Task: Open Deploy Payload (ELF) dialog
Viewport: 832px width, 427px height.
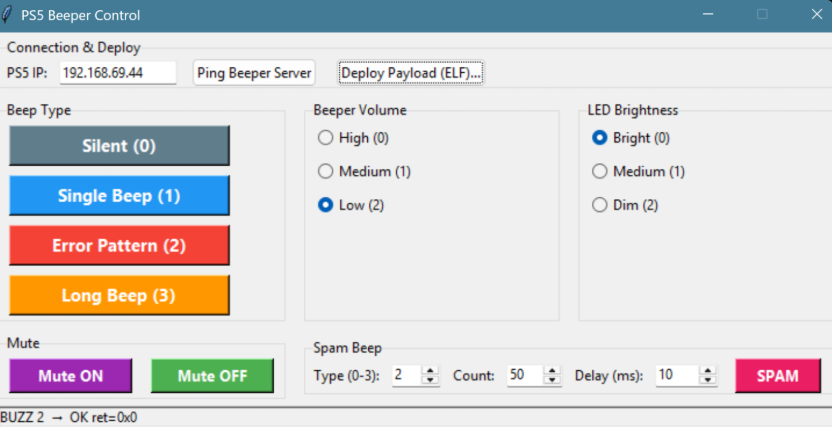Action: click(411, 73)
